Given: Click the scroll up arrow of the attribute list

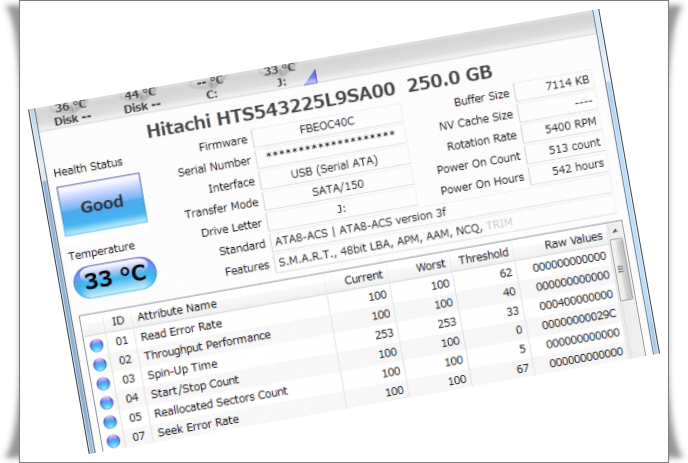Looking at the screenshot, I should 615,230.
